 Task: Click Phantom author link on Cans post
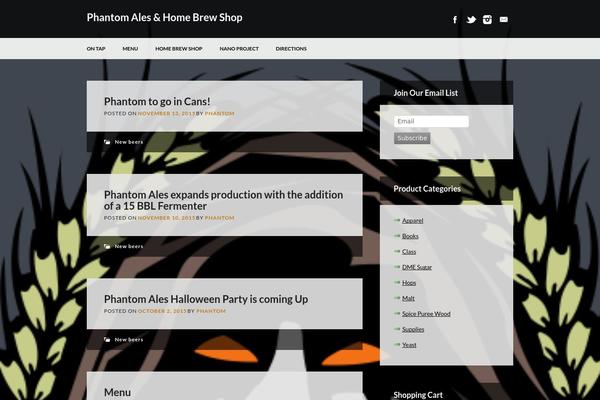pos(220,114)
